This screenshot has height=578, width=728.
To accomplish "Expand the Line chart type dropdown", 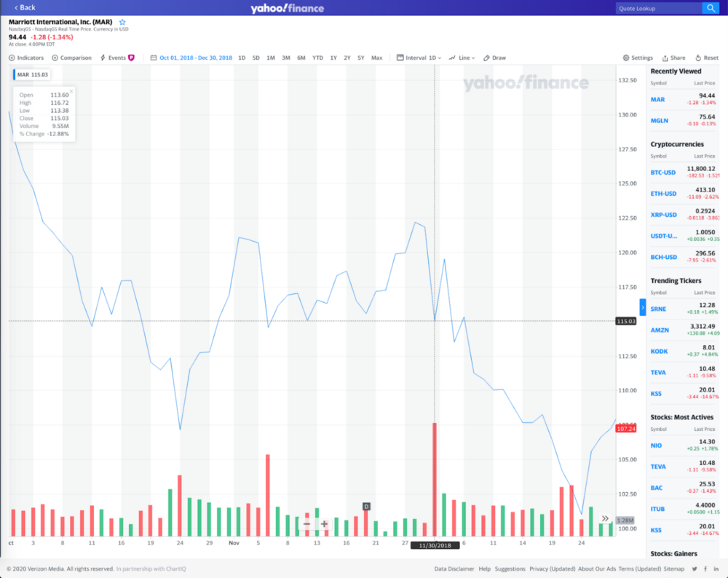I will tap(462, 58).
